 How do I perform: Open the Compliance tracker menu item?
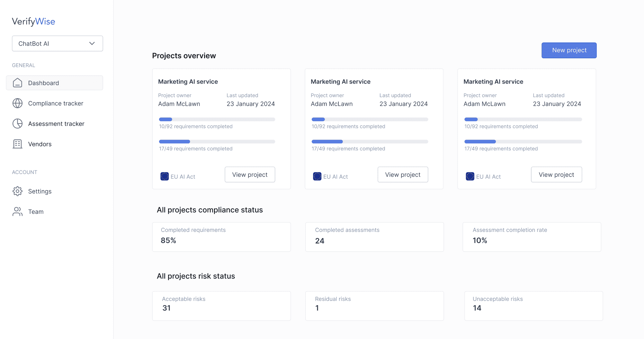[56, 103]
